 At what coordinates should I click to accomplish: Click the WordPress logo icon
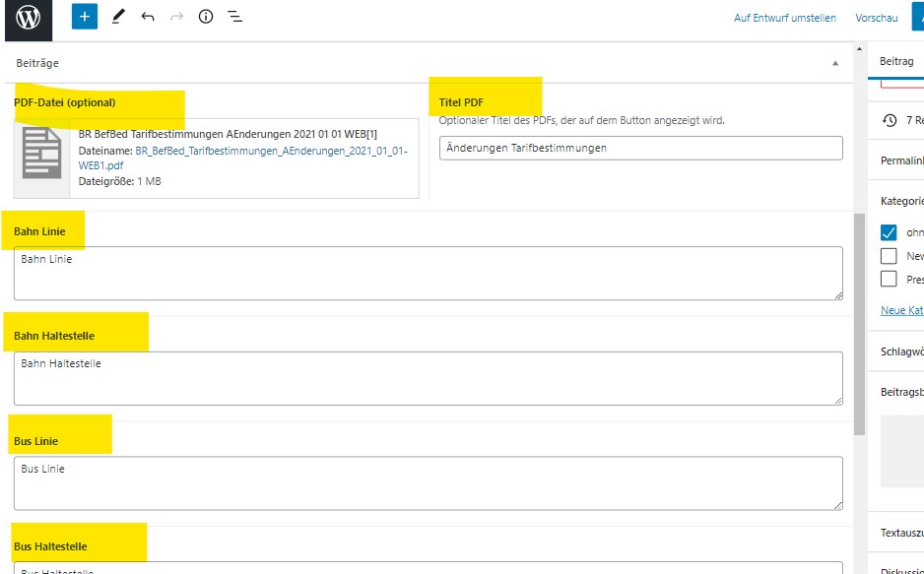[x=29, y=18]
